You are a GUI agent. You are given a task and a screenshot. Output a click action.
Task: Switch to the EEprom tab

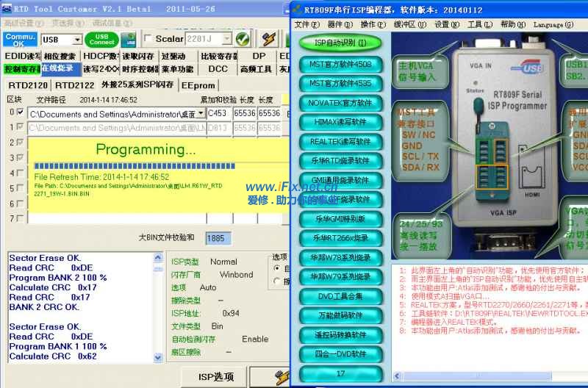click(x=198, y=85)
